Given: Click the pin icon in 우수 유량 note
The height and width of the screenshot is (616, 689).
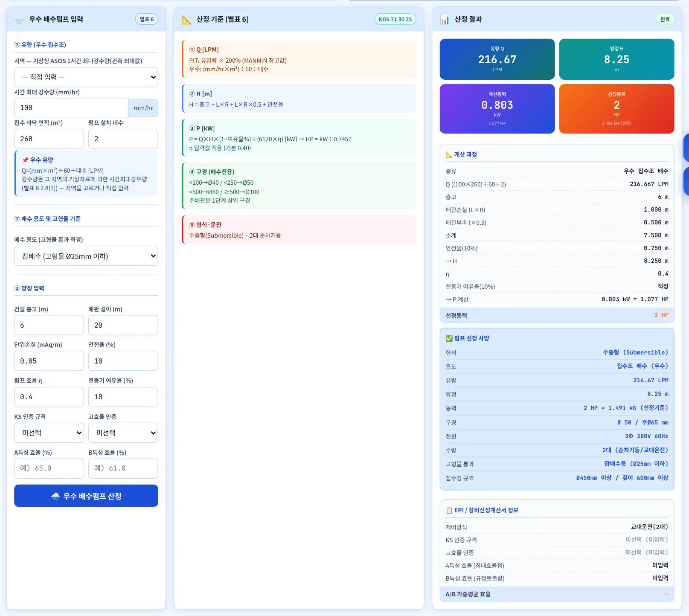Looking at the screenshot, I should [x=25, y=160].
